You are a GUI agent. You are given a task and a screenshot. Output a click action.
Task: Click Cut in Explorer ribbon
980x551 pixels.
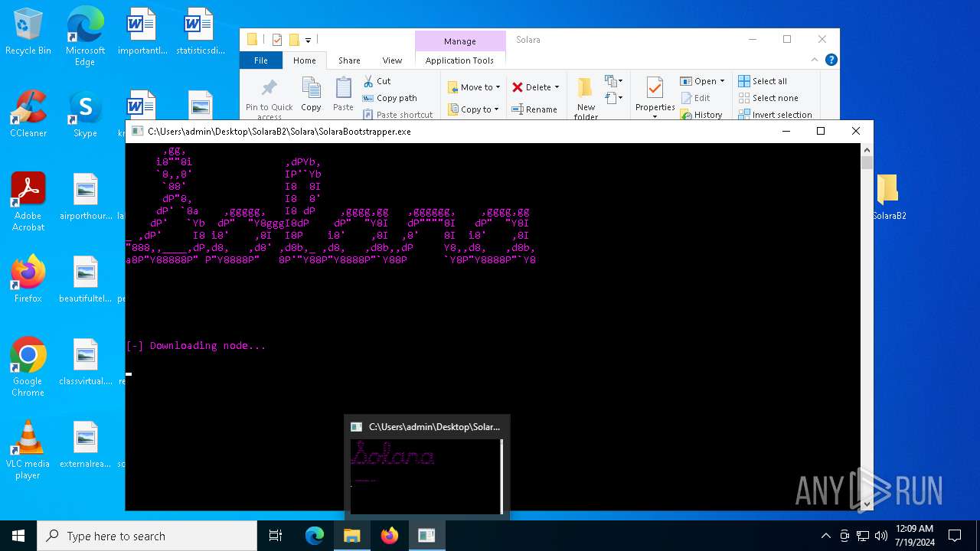coord(377,81)
